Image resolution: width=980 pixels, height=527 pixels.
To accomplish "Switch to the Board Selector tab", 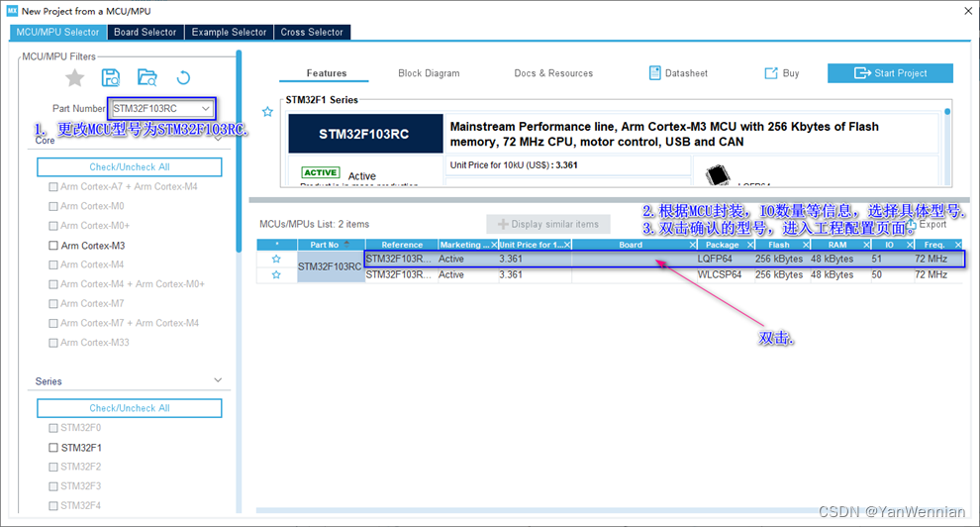I will point(145,32).
